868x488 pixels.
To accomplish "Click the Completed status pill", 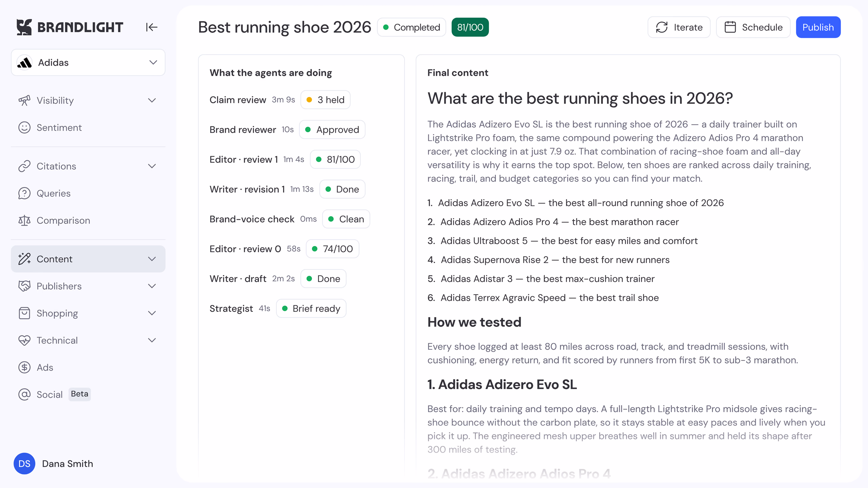I will click(x=412, y=27).
